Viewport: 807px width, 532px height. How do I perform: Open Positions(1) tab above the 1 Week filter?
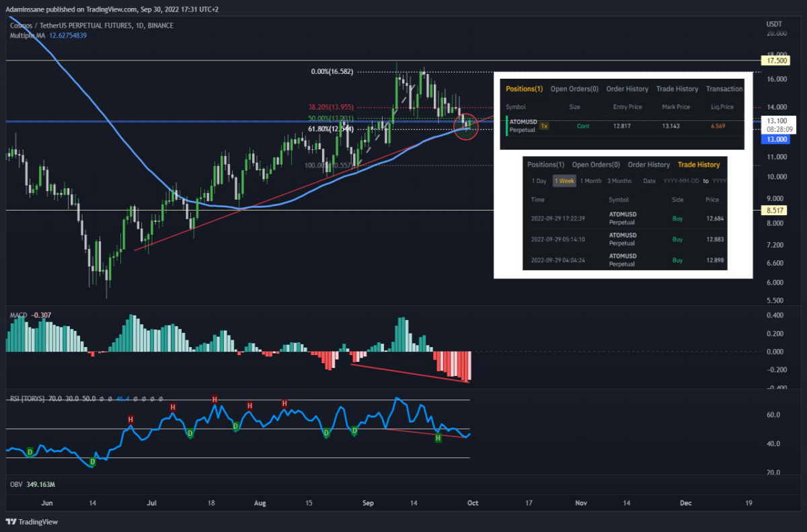tap(545, 165)
